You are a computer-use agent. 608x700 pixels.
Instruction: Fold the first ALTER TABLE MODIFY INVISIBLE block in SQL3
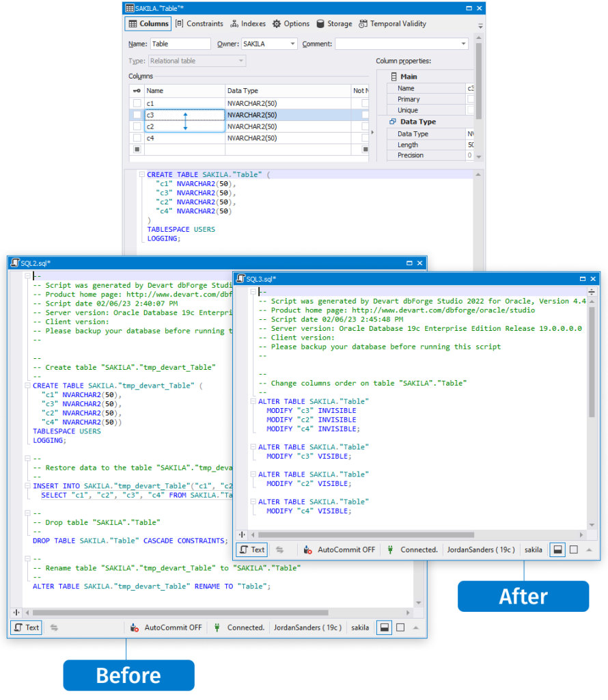coord(253,401)
